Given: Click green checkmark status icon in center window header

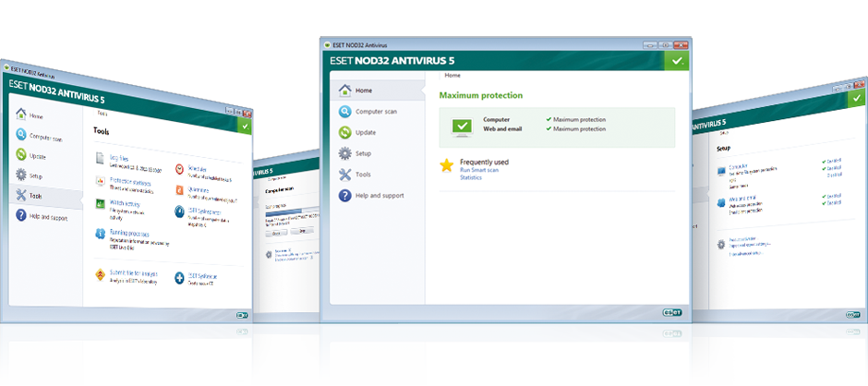Looking at the screenshot, I should pyautogui.click(x=677, y=62).
